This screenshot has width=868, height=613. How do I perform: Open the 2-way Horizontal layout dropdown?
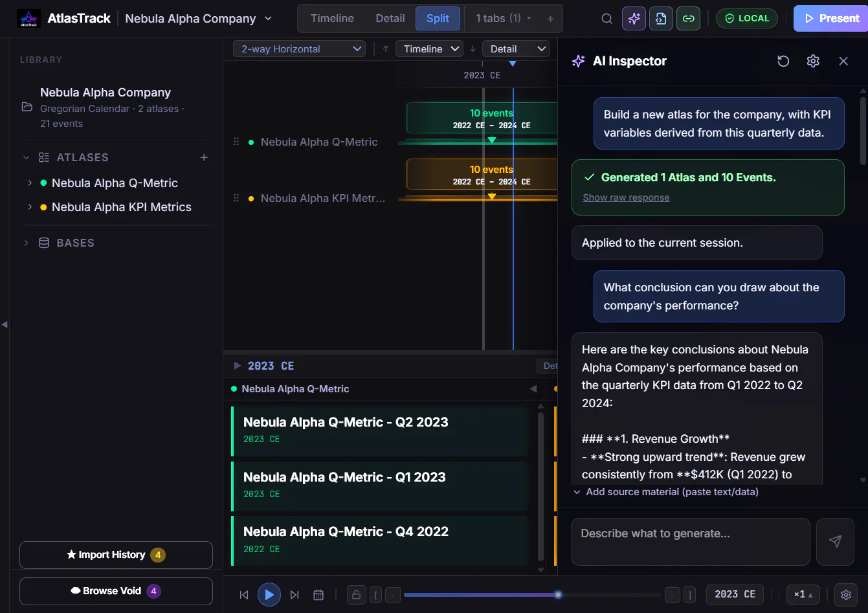point(299,49)
